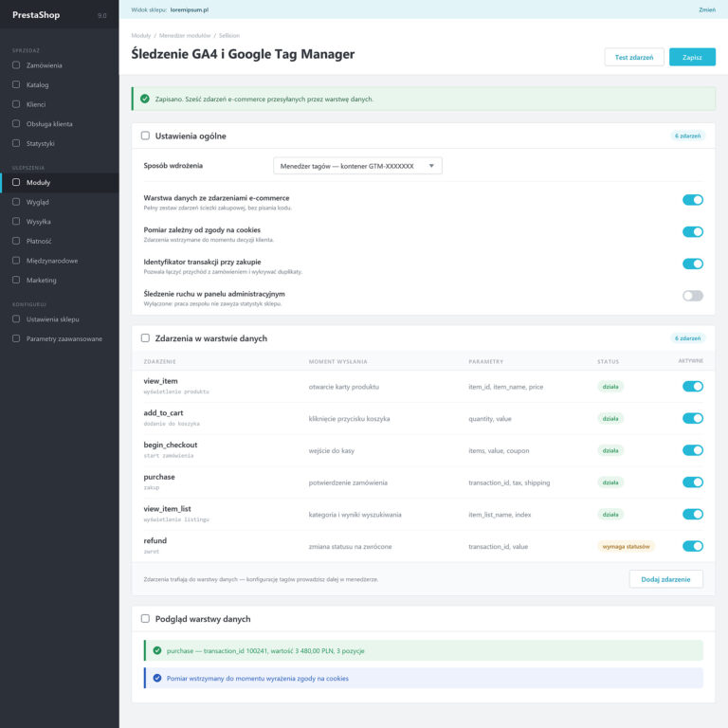Click the Wygląd sidebar icon
Image resolution: width=728 pixels, height=728 pixels.
point(16,202)
